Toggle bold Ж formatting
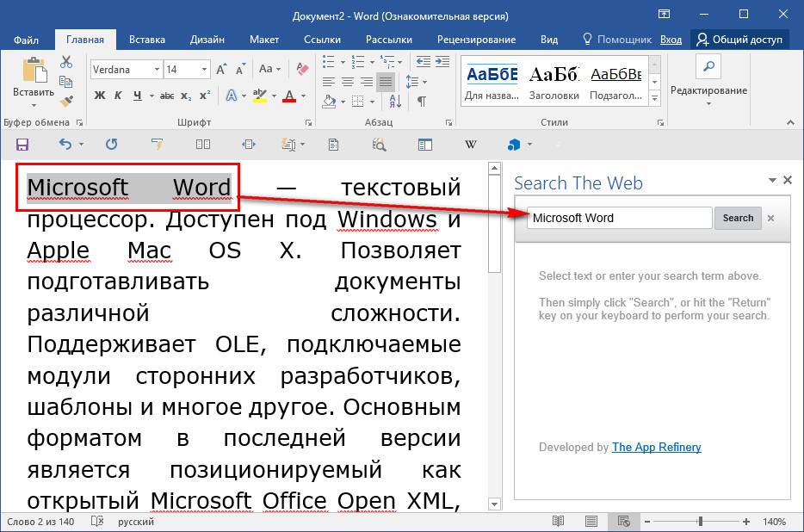 click(100, 96)
